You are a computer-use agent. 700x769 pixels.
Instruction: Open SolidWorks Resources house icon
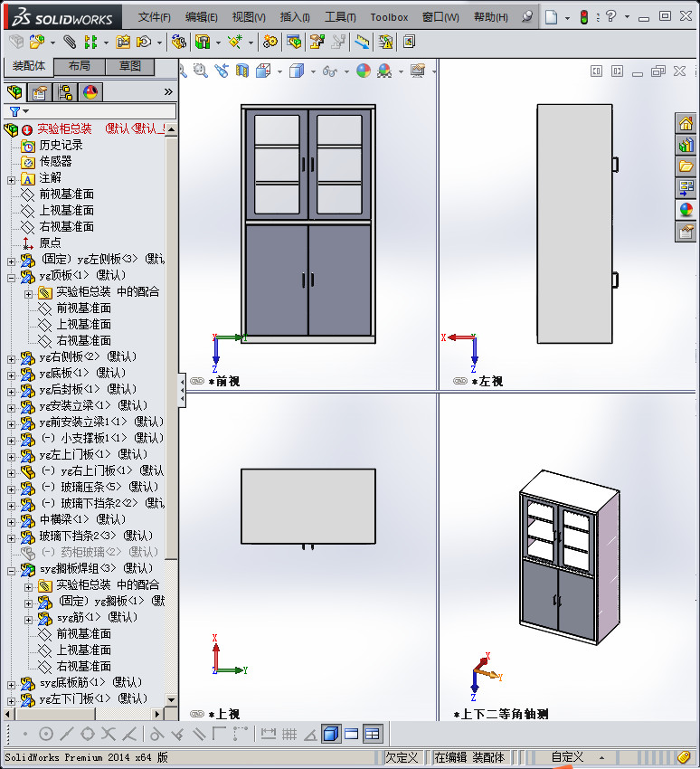[x=686, y=123]
